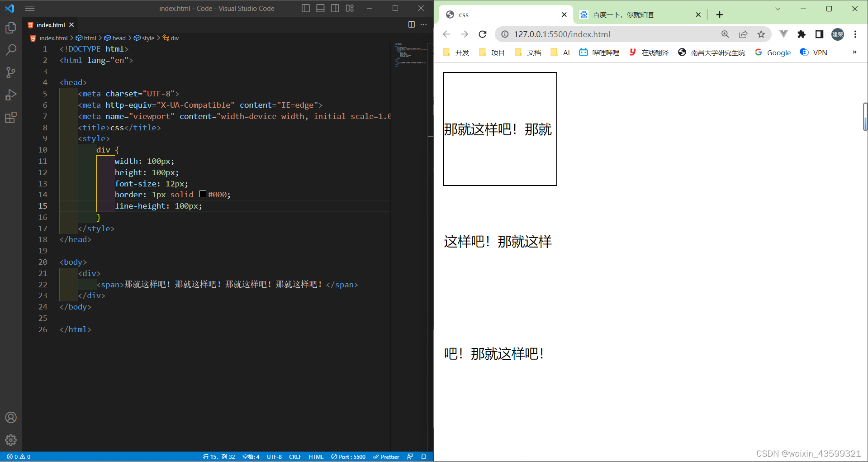Screen dimensions: 868x462
Task: Open the 哔哩哔哩 bookmark
Action: [599, 52]
